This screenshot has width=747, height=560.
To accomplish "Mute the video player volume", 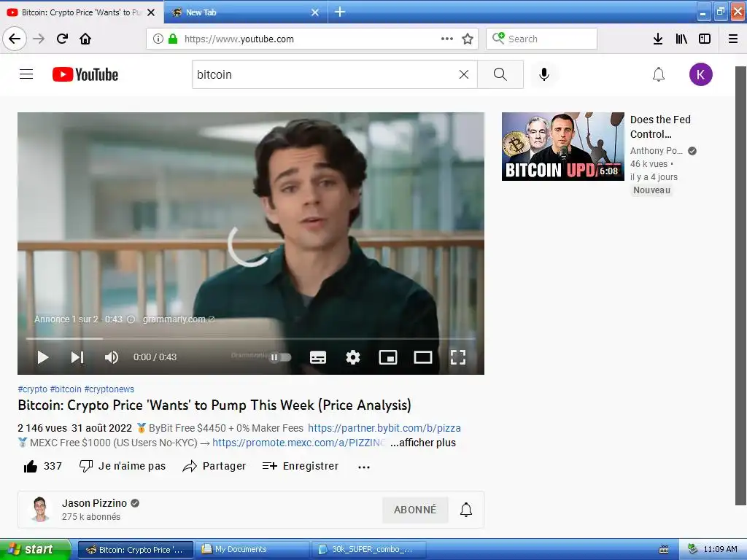I will tap(112, 357).
